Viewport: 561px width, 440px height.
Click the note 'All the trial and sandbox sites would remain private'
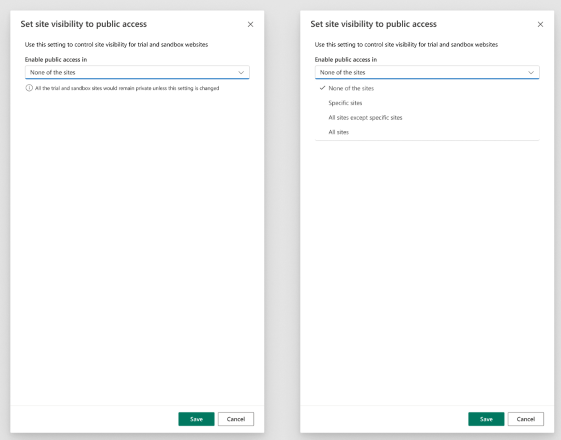(x=127, y=88)
